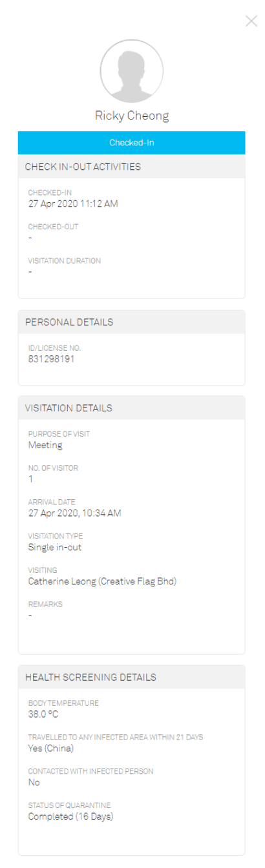Click Ricky Cheong's avatar placeholder image
This screenshot has width=265, height=868.
tap(132, 71)
